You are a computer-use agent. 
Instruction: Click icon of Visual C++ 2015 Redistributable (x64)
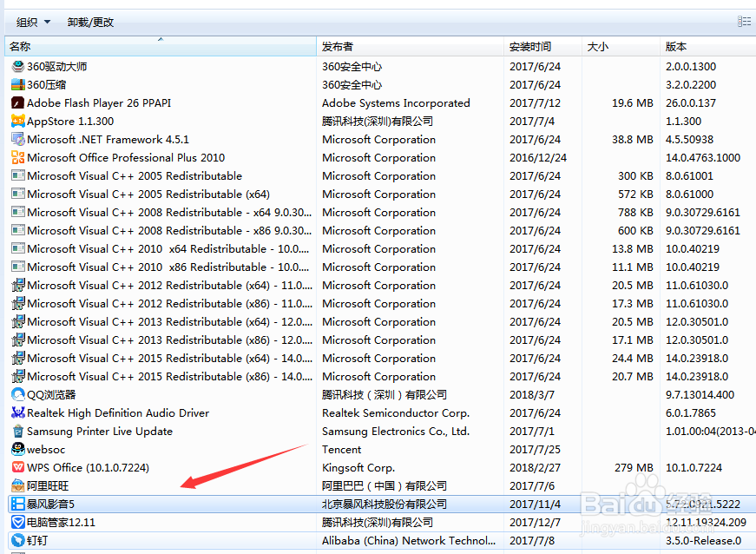(x=18, y=359)
